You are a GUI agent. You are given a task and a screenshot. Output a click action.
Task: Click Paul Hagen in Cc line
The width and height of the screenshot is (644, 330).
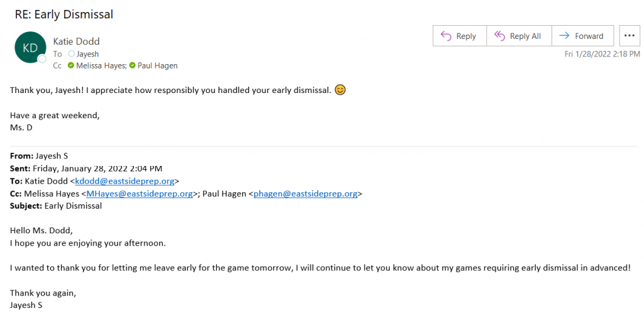pos(158,65)
